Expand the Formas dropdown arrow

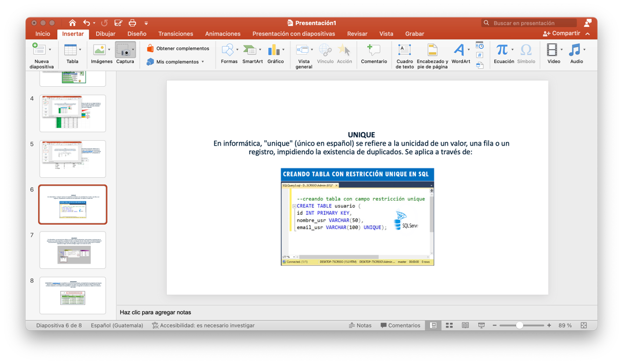point(238,50)
